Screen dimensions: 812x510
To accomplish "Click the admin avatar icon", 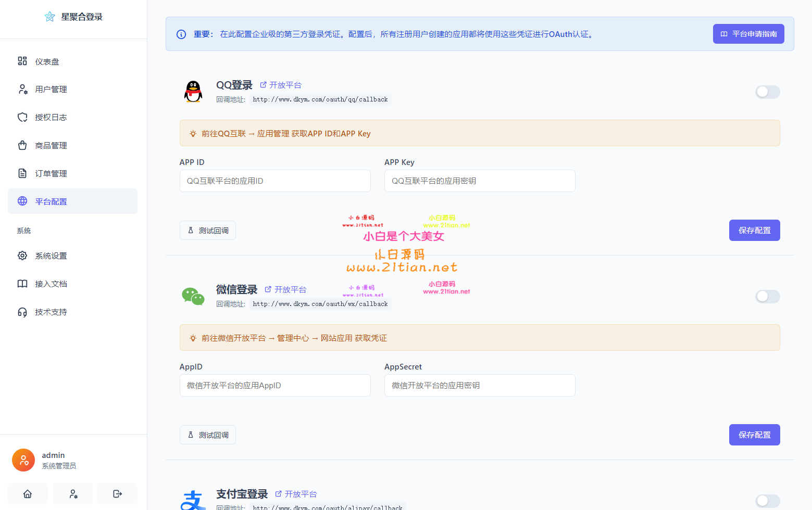I will click(23, 460).
